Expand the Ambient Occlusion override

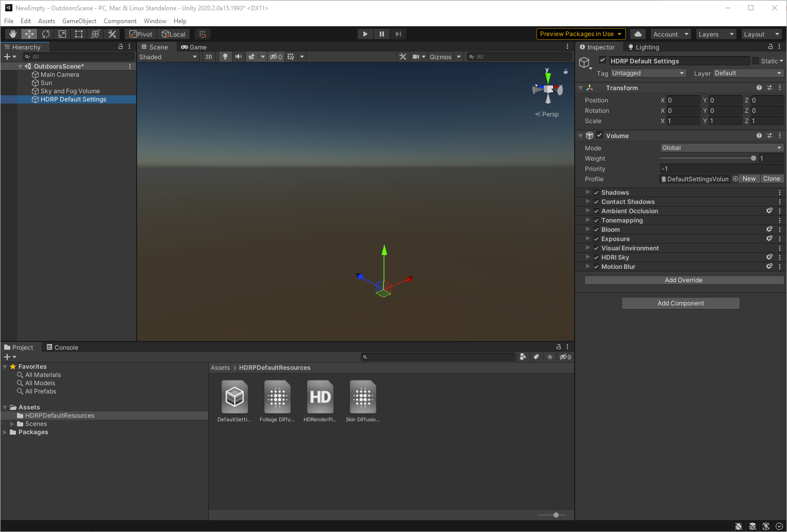click(x=588, y=211)
